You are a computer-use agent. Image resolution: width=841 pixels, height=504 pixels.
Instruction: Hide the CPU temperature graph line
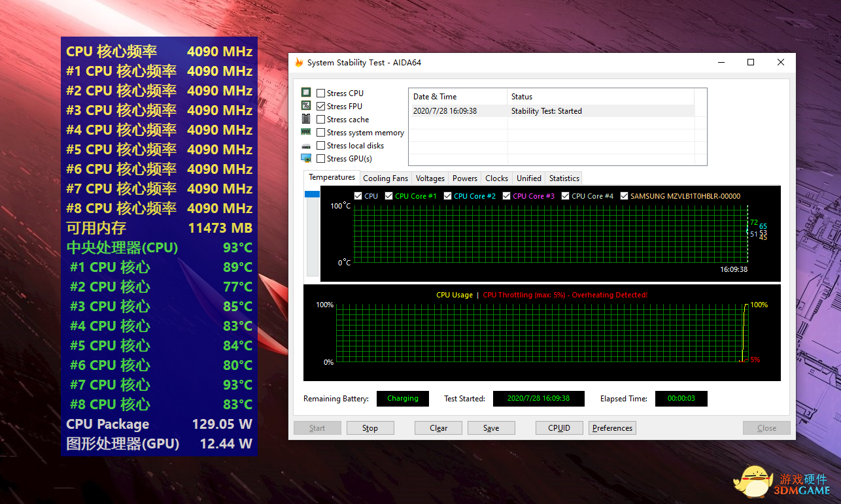coord(358,196)
